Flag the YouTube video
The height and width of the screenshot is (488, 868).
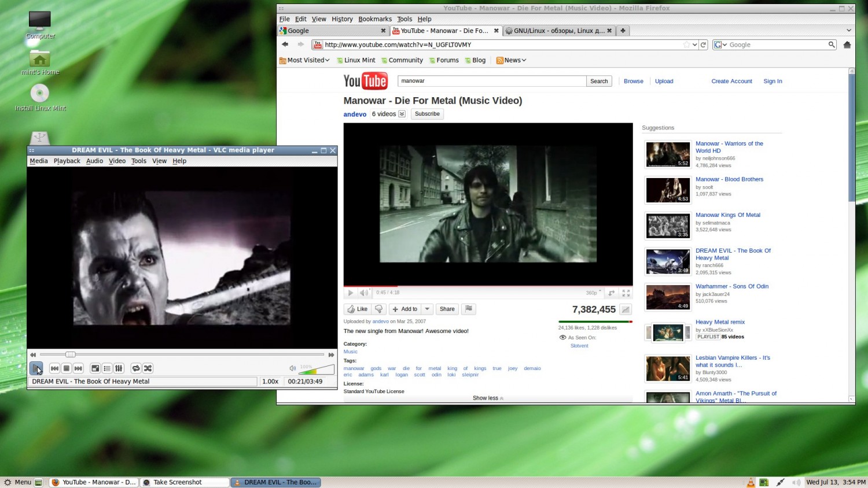click(469, 309)
